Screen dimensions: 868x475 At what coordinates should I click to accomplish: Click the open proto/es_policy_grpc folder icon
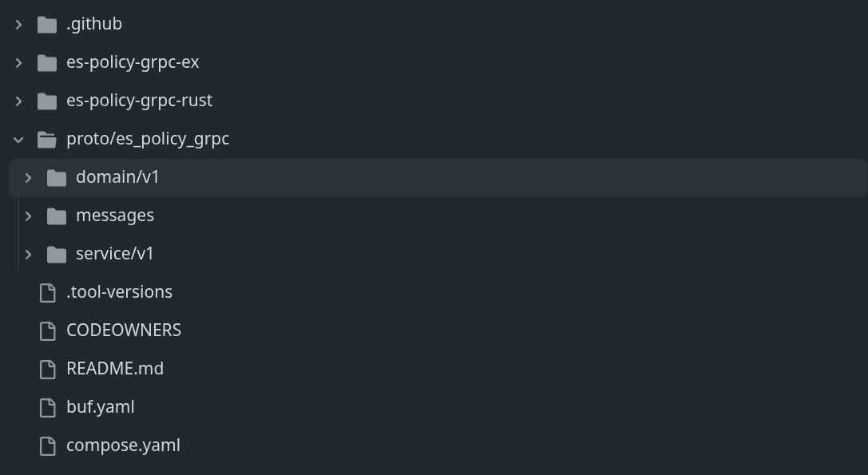(47, 139)
